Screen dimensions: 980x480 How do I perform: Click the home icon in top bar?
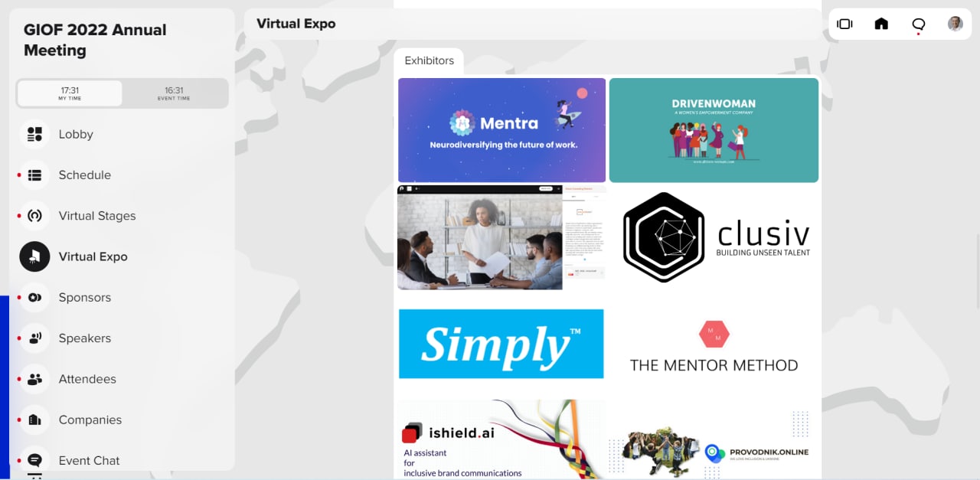[881, 24]
